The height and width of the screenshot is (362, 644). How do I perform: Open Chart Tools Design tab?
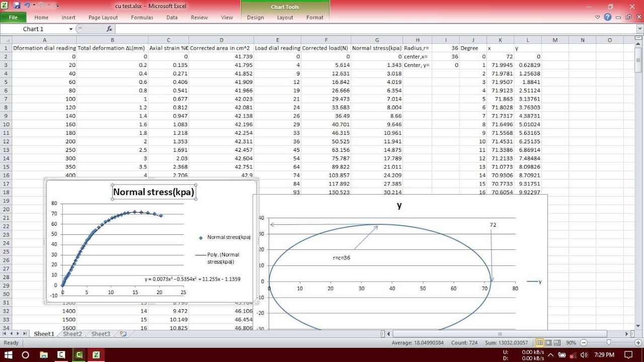(x=255, y=17)
